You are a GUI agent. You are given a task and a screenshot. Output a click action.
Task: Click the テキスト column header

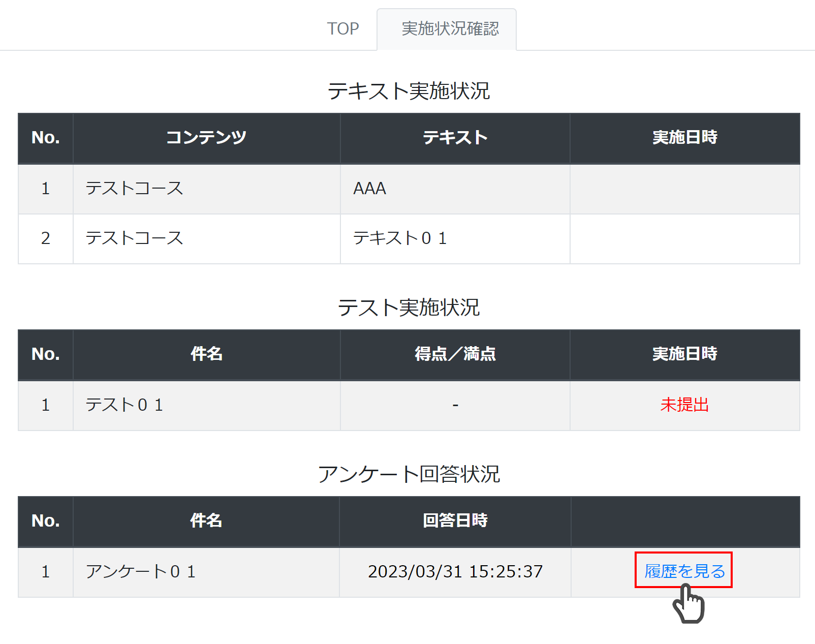455,138
